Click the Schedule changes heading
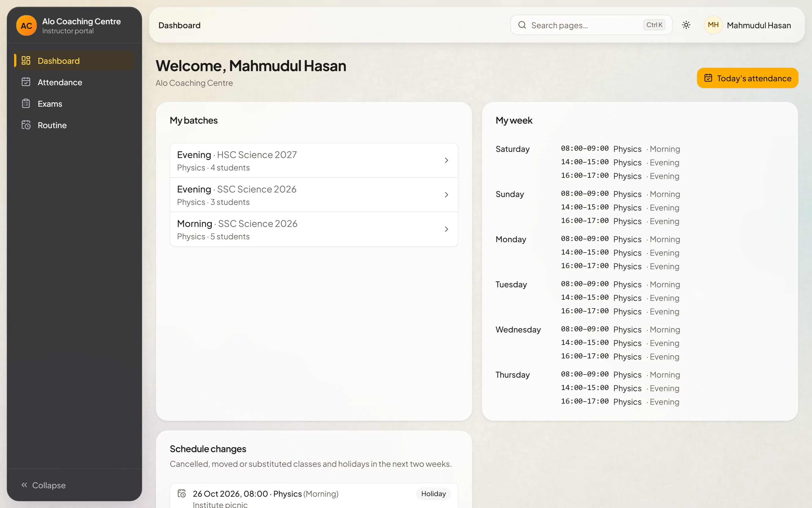812x508 pixels. click(208, 449)
